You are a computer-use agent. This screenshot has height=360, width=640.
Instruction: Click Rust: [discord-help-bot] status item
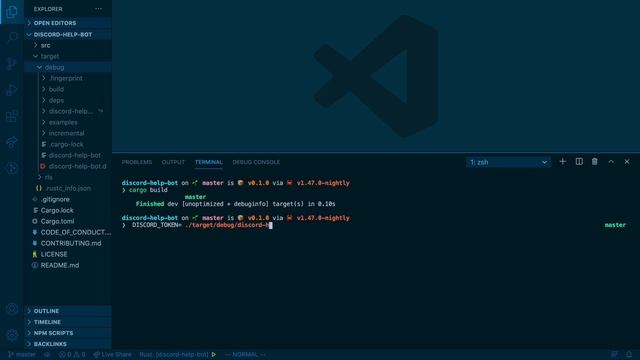pos(174,354)
